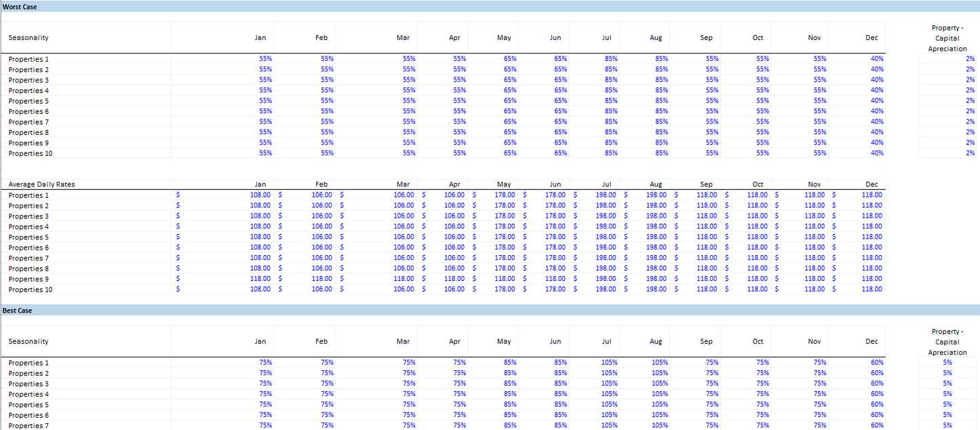Select the Worst Case section header
The height and width of the screenshot is (430, 980).
[20, 6]
